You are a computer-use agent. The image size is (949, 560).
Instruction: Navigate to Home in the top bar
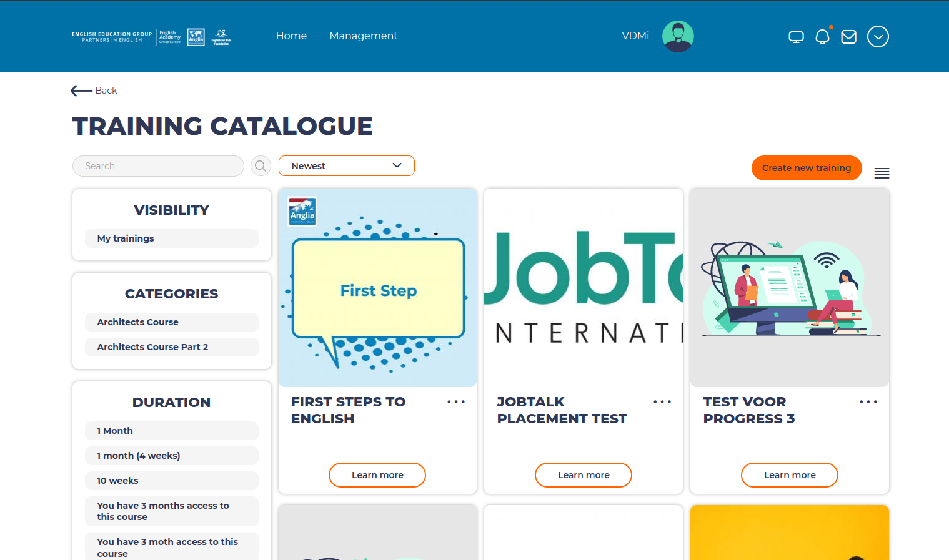click(291, 36)
